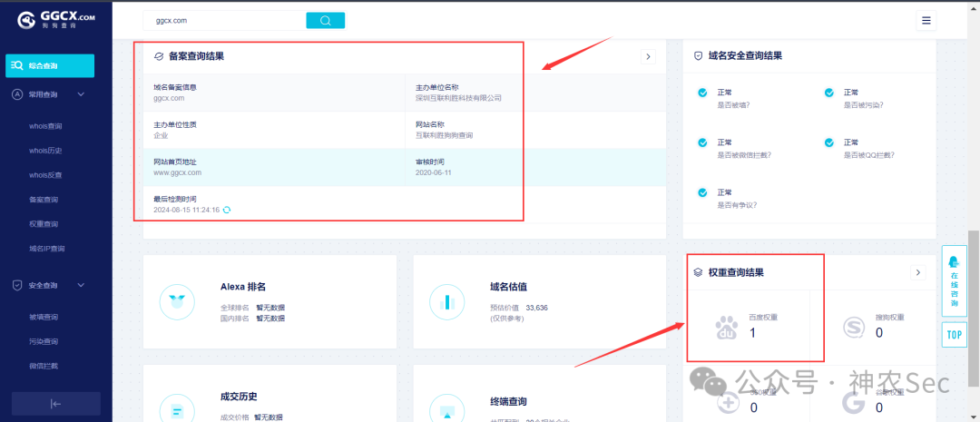Click the search magnifier button
This screenshot has height=422, width=980.
pos(325,21)
